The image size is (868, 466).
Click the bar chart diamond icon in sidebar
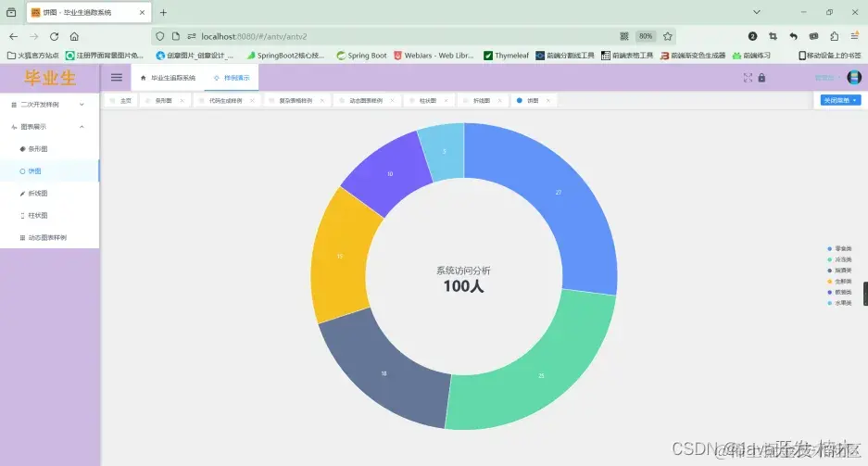click(22, 149)
